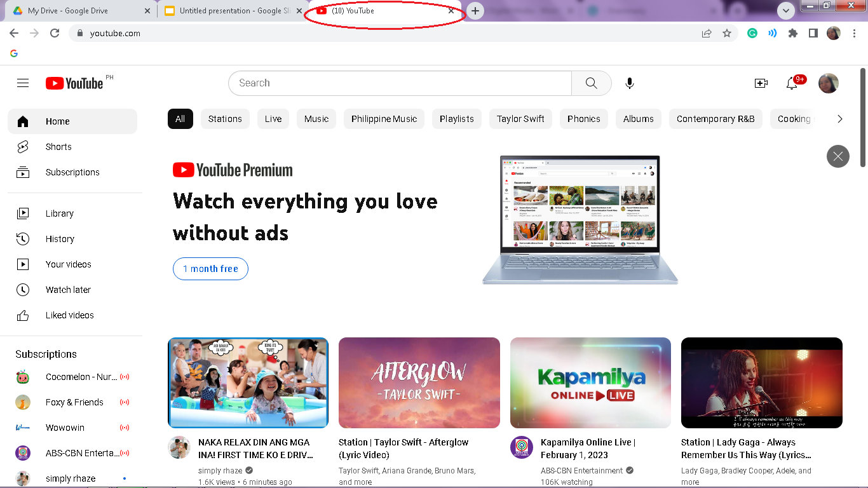Switch to Untitled presentation Slides tab
The image size is (868, 488).
click(233, 11)
